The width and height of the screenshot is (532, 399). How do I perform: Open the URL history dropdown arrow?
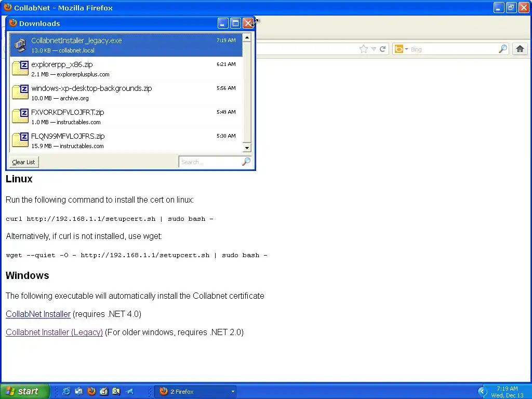pyautogui.click(x=374, y=49)
